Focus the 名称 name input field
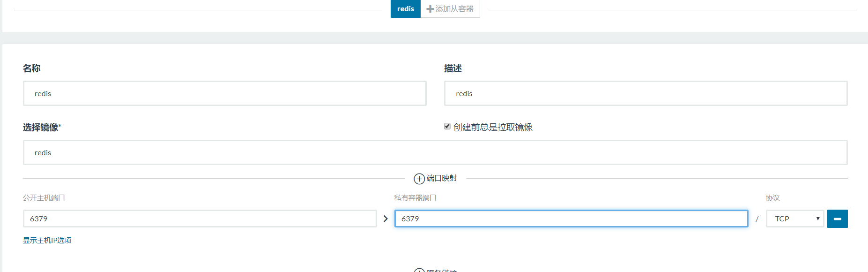The height and width of the screenshot is (272, 868). (x=224, y=93)
